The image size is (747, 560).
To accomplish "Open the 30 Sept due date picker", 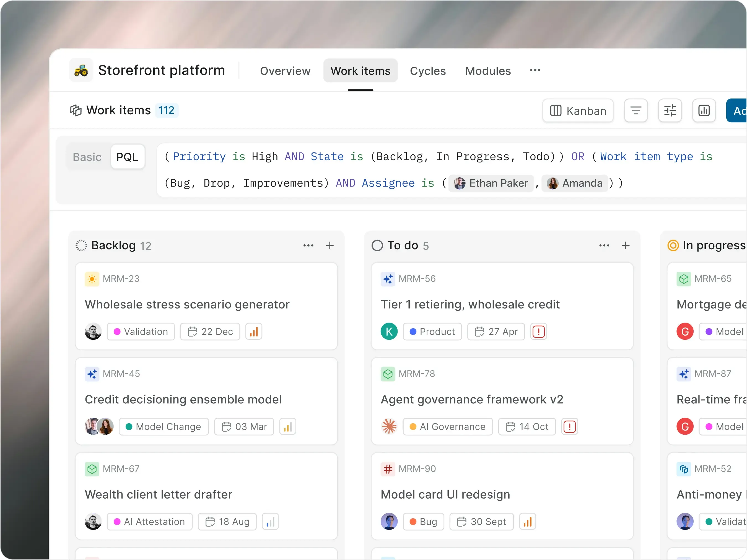I will [482, 522].
